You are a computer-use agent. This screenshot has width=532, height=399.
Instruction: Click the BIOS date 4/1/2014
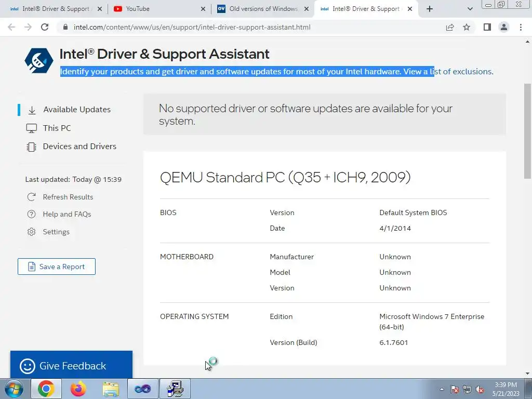tap(395, 229)
